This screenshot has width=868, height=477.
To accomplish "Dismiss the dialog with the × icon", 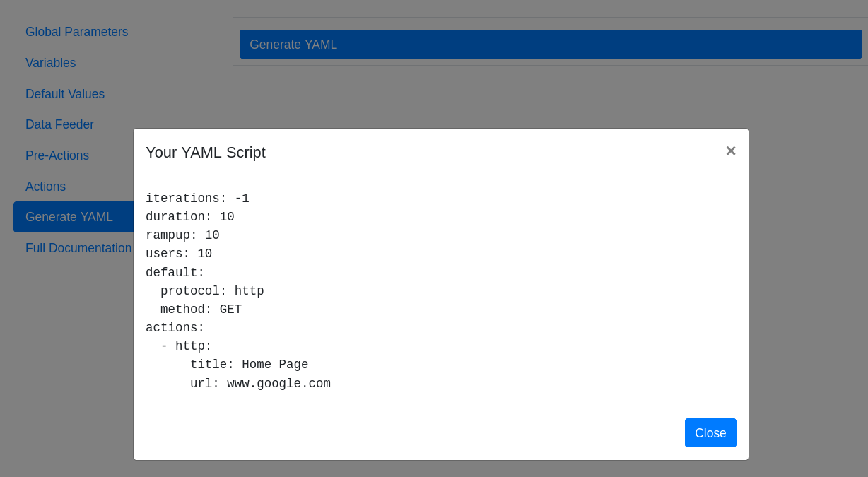I will pos(730,151).
